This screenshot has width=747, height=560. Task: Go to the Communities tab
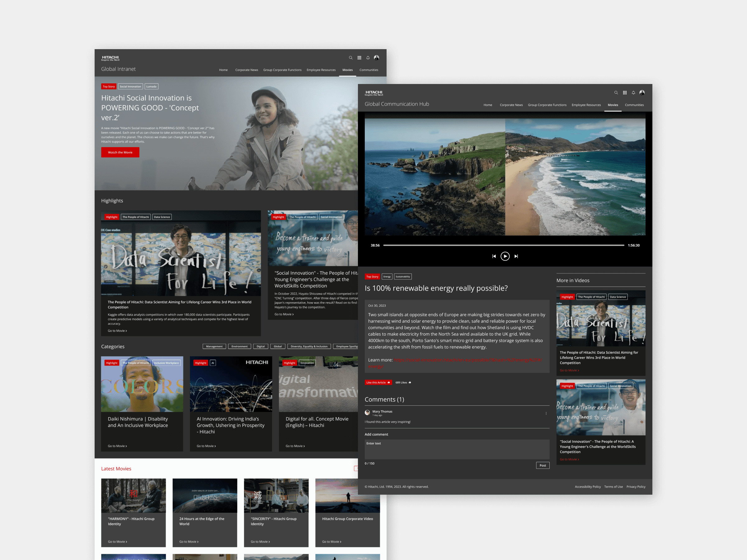[x=634, y=105]
